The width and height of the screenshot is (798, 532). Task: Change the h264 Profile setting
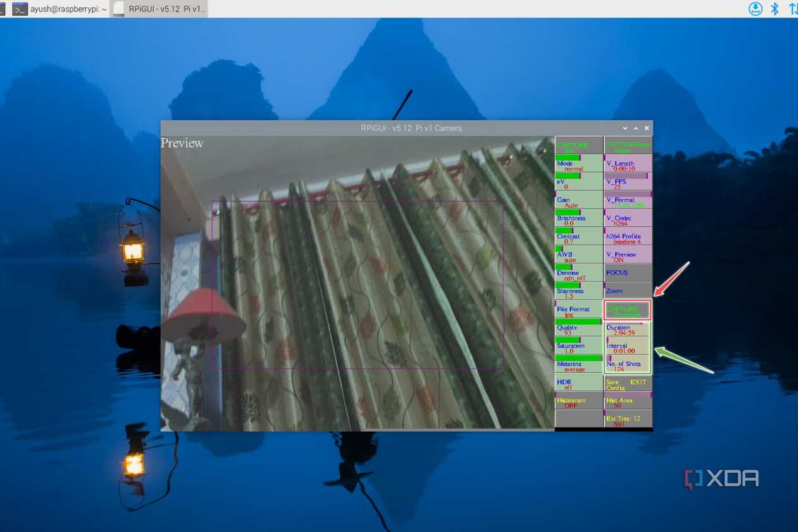(628, 237)
